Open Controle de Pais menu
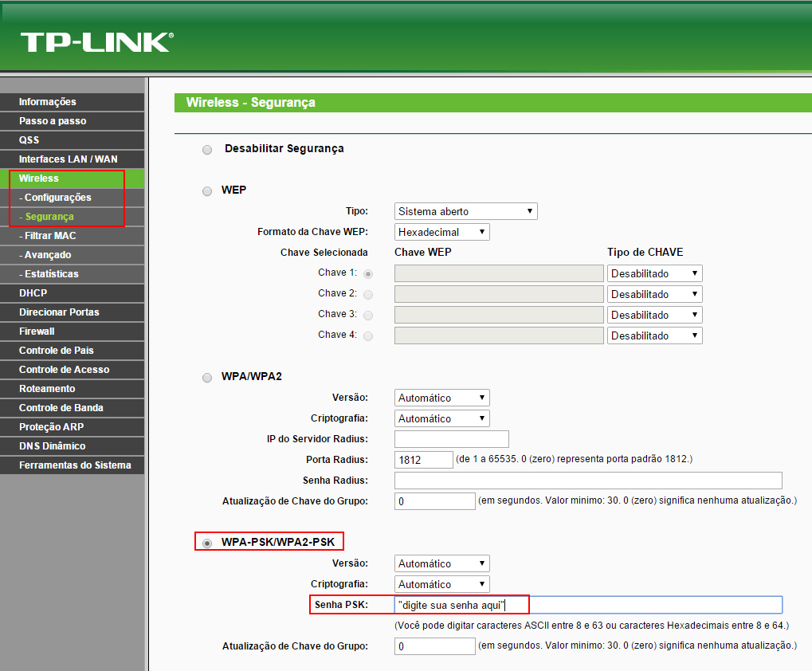This screenshot has height=671, width=812. tap(72, 351)
